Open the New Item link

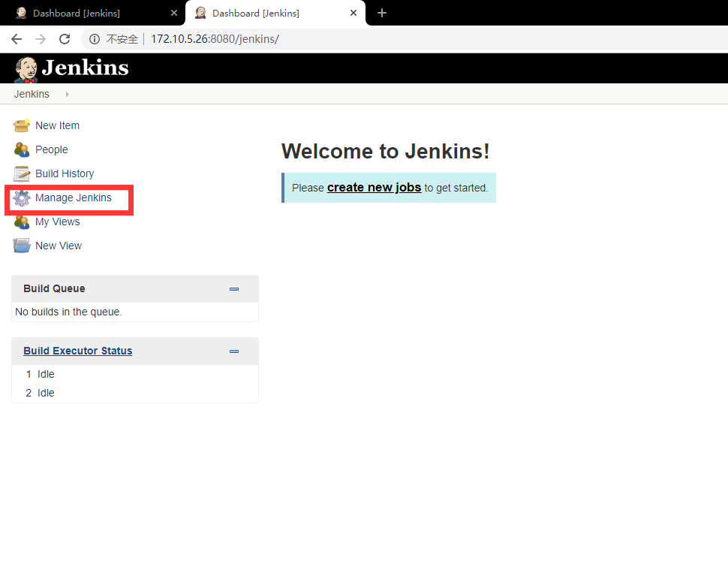click(x=58, y=125)
